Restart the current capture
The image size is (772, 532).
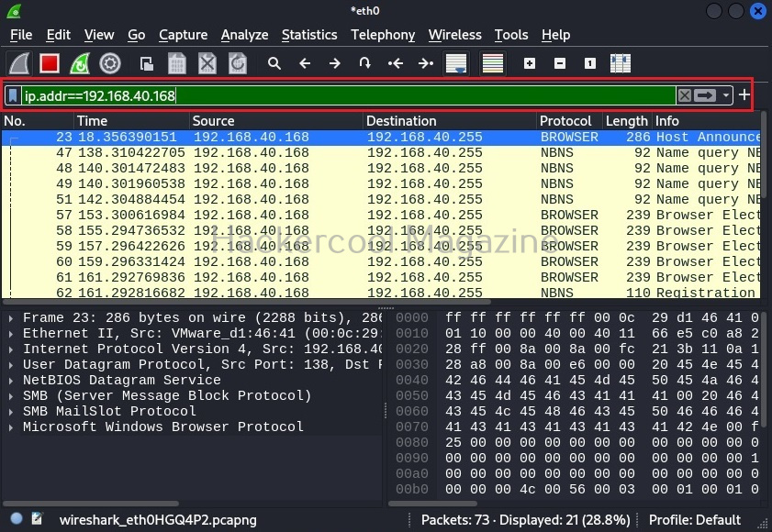(x=80, y=63)
